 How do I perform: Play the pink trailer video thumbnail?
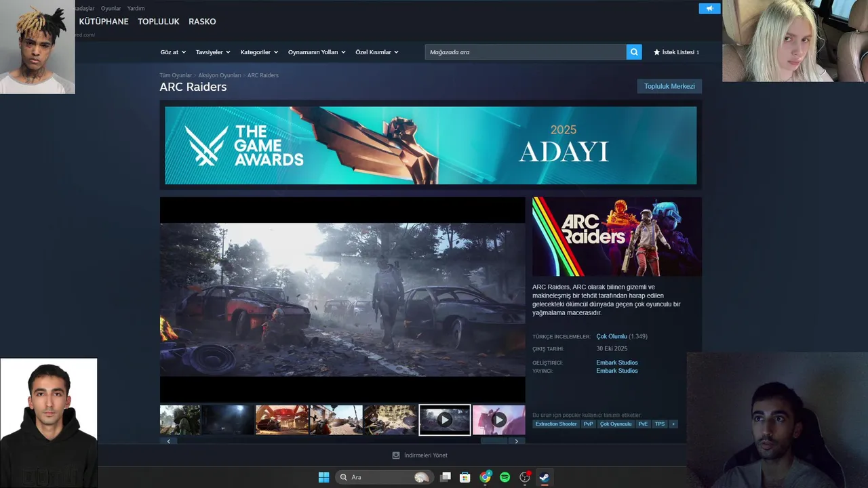point(498,420)
